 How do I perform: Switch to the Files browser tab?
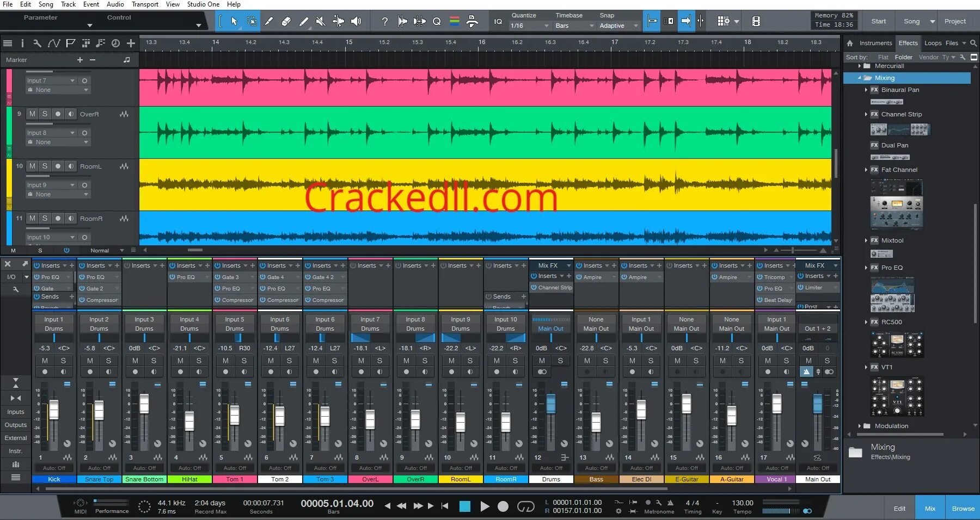[952, 43]
